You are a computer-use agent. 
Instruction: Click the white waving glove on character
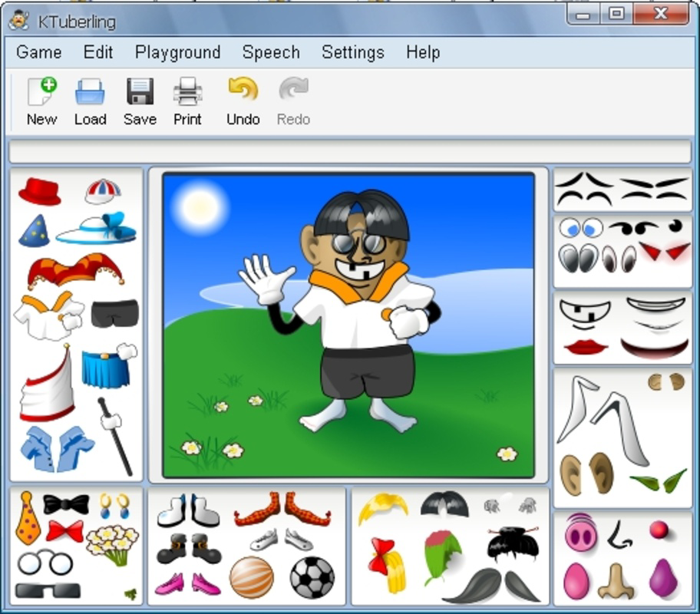click(x=266, y=279)
